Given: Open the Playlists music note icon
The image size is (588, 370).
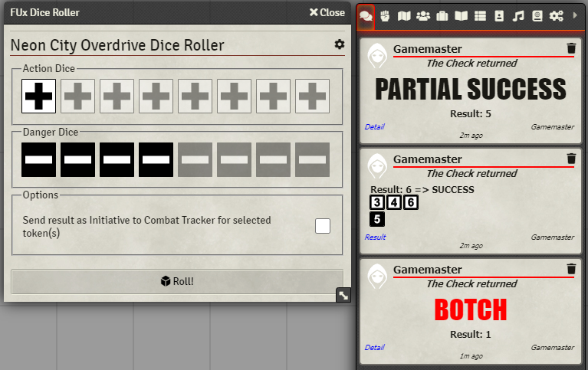Looking at the screenshot, I should tap(518, 16).
